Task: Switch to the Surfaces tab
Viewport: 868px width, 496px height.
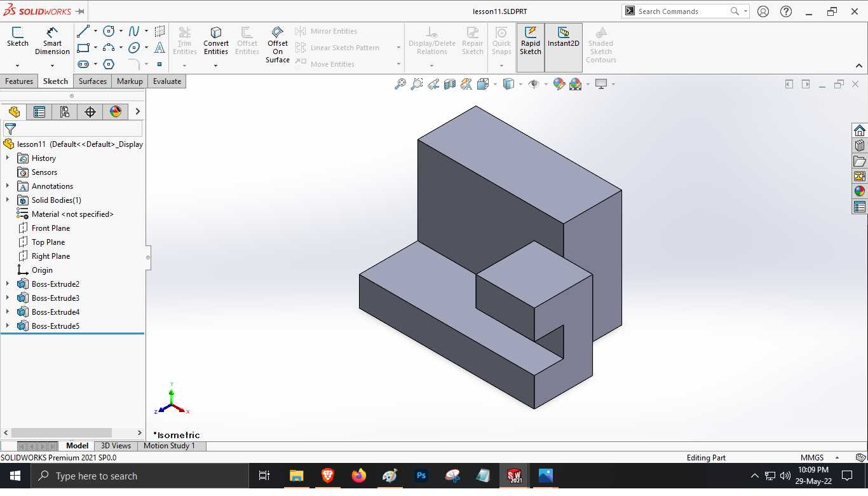Action: tap(93, 81)
